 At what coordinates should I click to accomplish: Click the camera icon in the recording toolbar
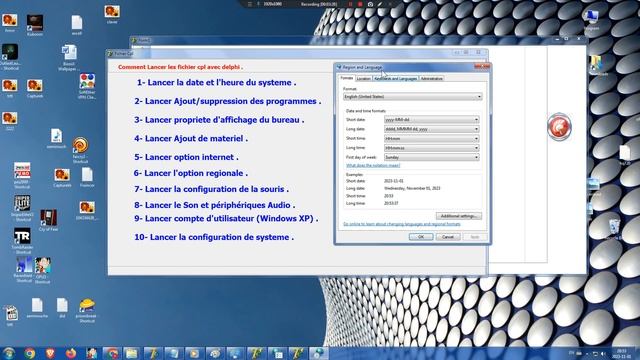click(x=370, y=4)
